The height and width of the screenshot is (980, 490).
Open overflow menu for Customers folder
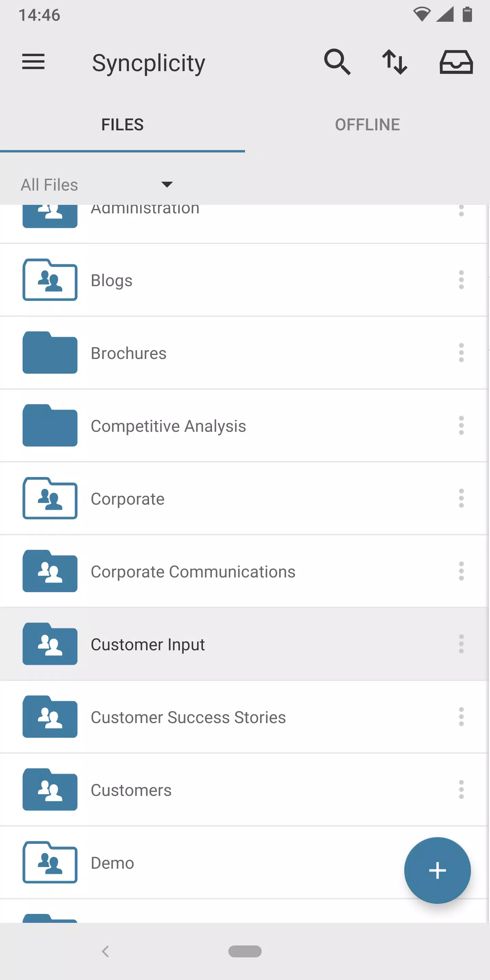point(461,790)
